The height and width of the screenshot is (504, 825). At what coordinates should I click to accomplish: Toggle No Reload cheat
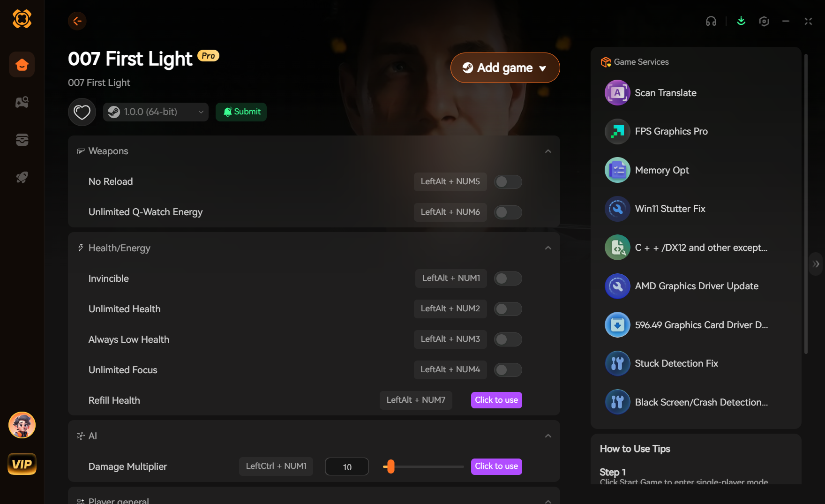point(508,182)
